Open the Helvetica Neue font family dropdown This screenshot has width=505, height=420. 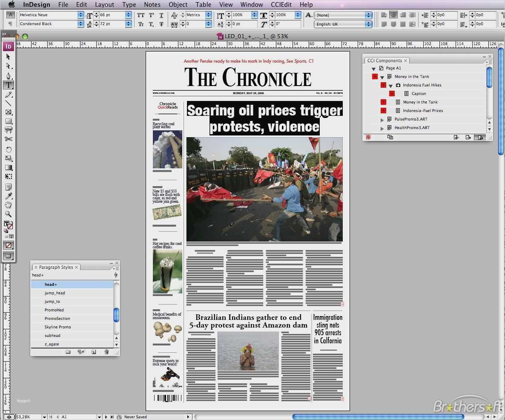(80, 15)
